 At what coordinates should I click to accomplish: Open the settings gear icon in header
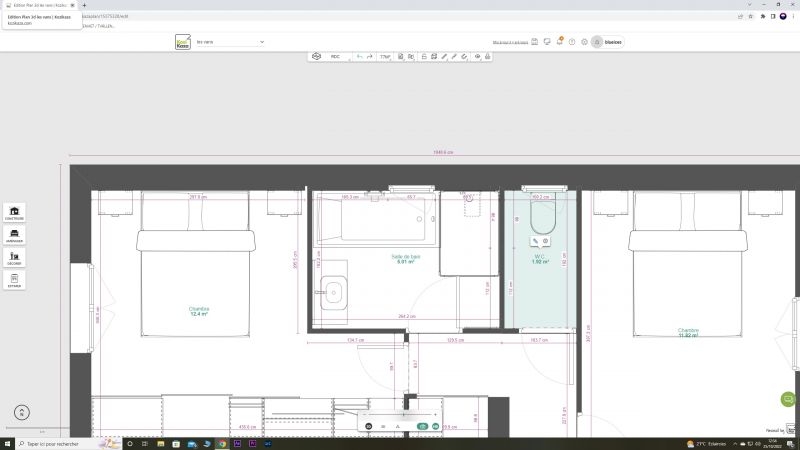point(585,42)
